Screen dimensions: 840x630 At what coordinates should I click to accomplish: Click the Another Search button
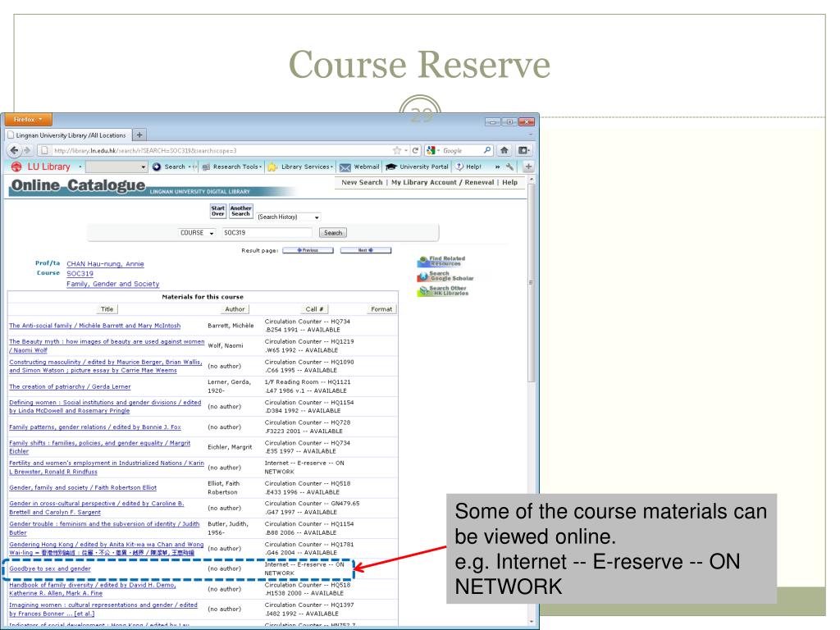coord(240,211)
